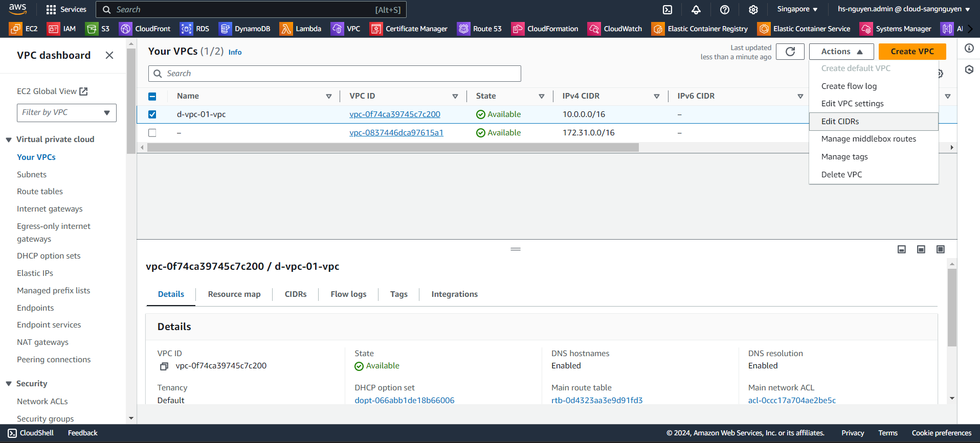Open the notifications bell
Image resolution: width=980 pixels, height=443 pixels.
[x=696, y=9]
